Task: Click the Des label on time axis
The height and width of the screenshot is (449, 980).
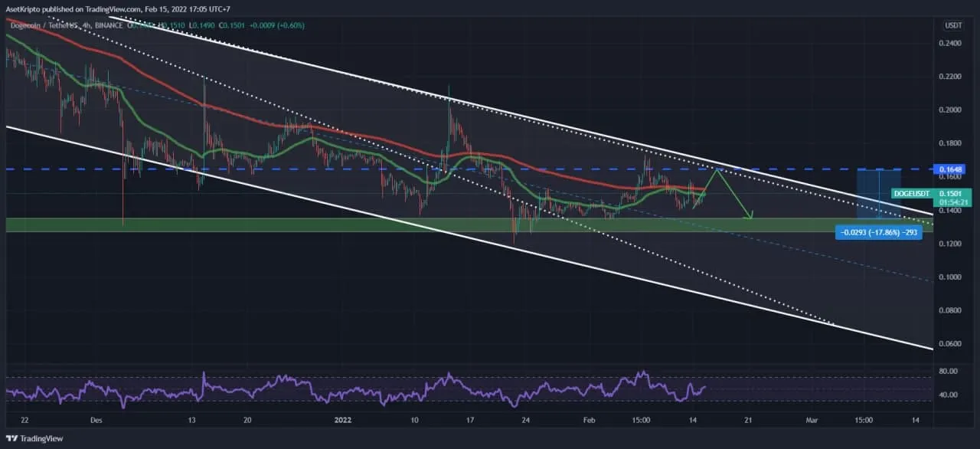Action: tap(96, 420)
